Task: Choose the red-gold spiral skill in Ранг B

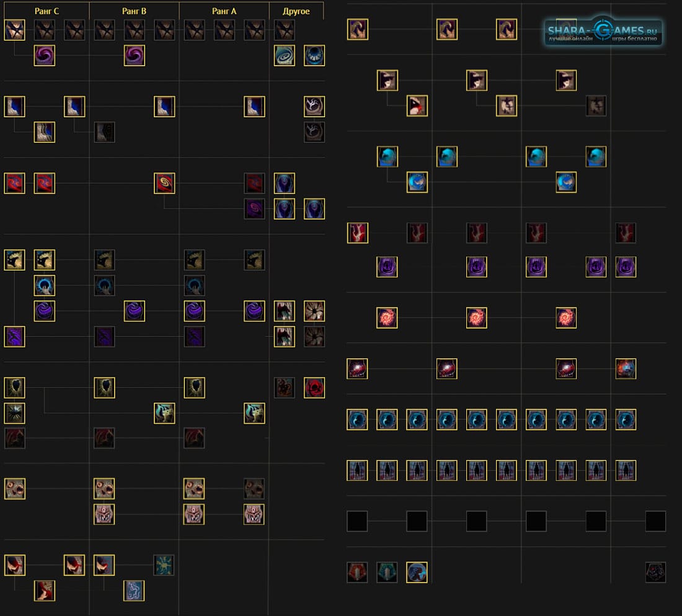Action: click(x=164, y=183)
